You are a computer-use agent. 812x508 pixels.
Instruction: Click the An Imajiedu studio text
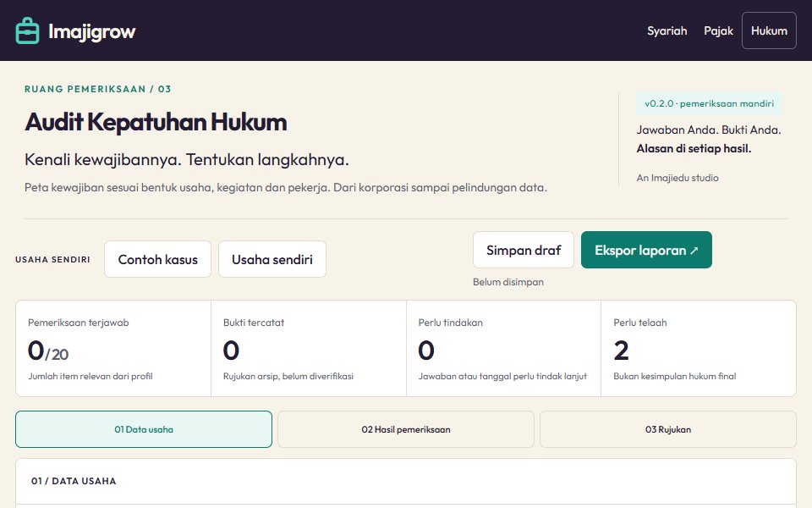[x=678, y=178]
